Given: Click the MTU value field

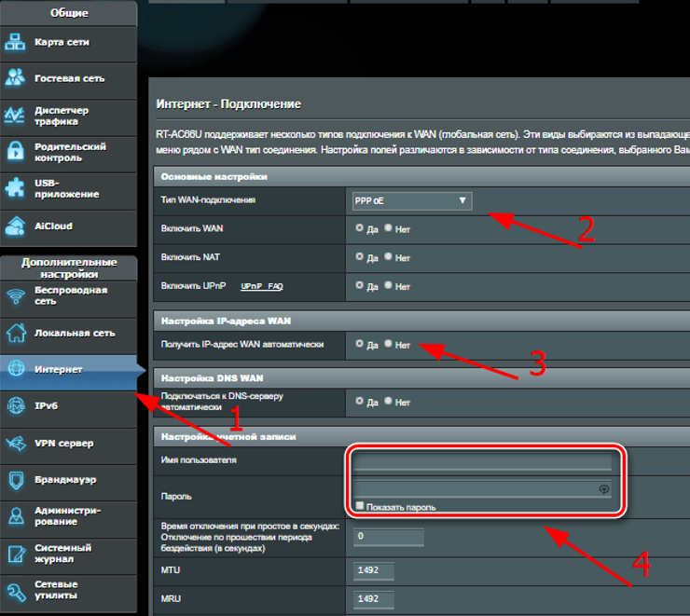Looking at the screenshot, I should pos(374,570).
